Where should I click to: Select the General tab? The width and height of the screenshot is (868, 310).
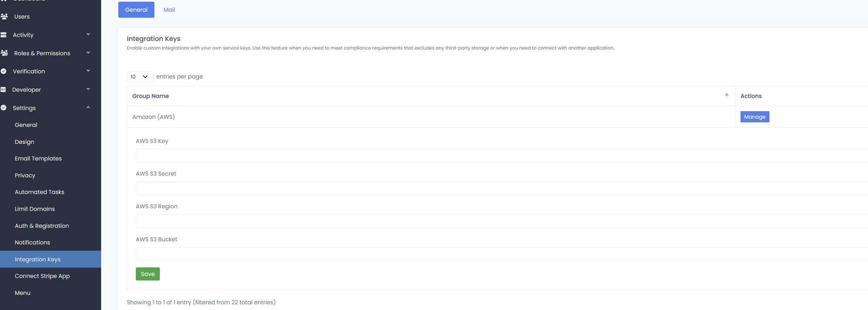click(136, 10)
